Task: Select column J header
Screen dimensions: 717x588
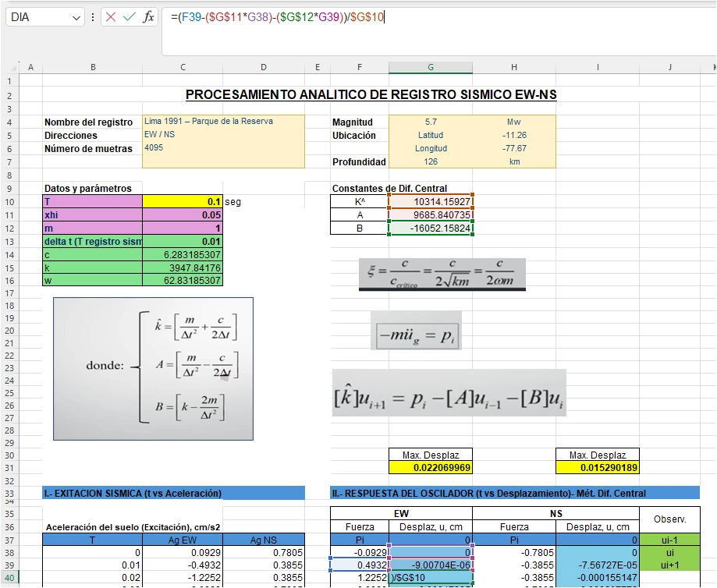Action: point(670,67)
